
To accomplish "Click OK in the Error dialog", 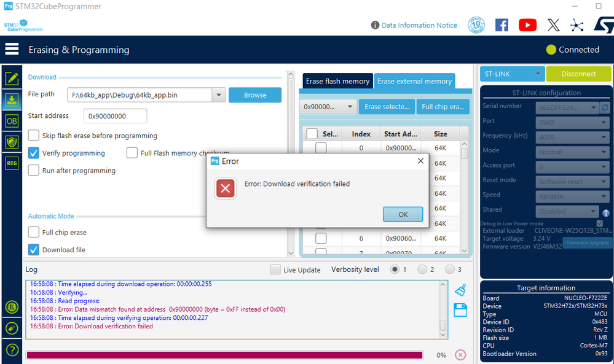I will click(403, 214).
